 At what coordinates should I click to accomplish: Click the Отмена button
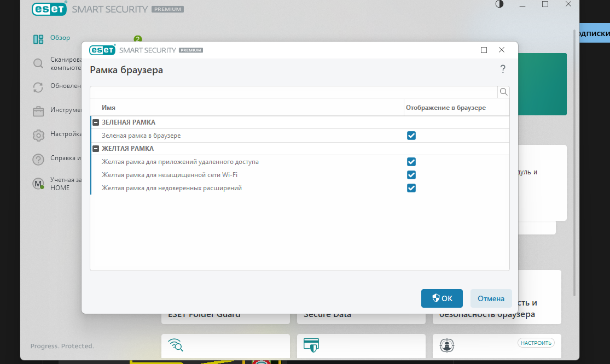pos(491,298)
